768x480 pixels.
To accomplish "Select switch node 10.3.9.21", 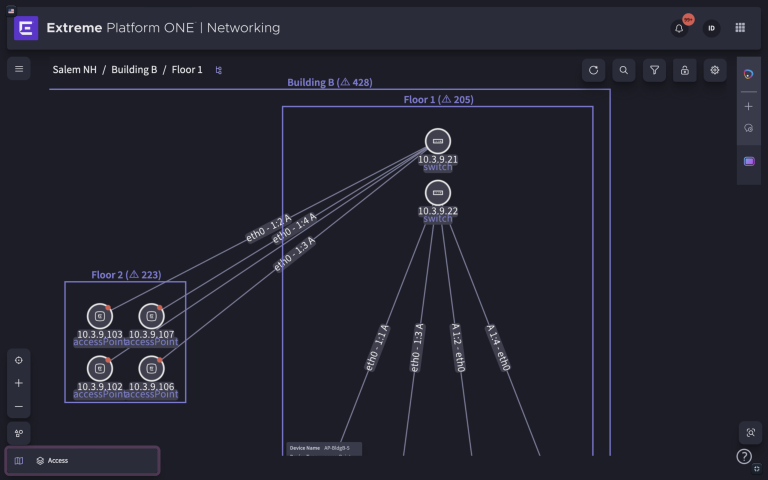I will pos(438,142).
